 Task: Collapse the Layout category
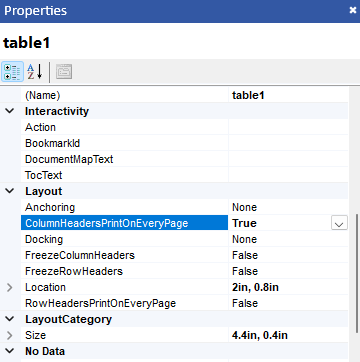point(10,191)
